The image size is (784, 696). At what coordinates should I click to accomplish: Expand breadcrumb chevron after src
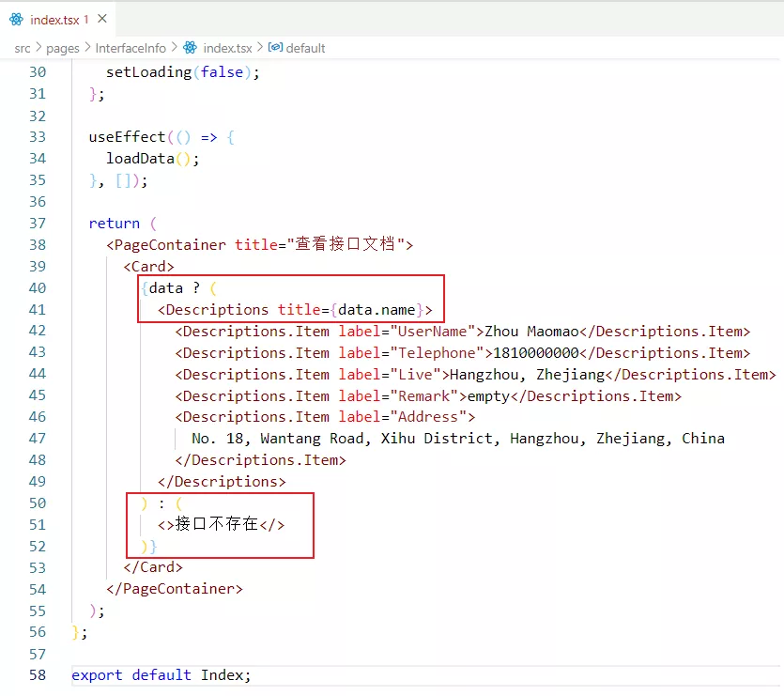[x=38, y=48]
